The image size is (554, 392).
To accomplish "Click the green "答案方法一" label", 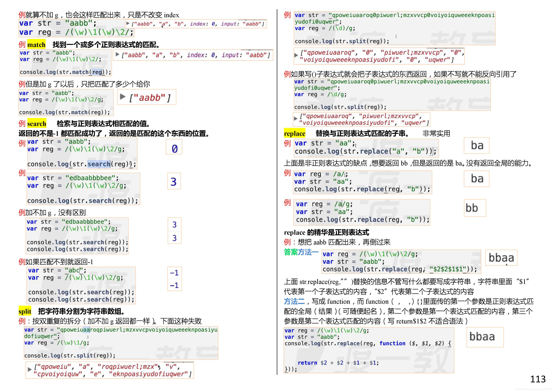I will coord(301,252).
